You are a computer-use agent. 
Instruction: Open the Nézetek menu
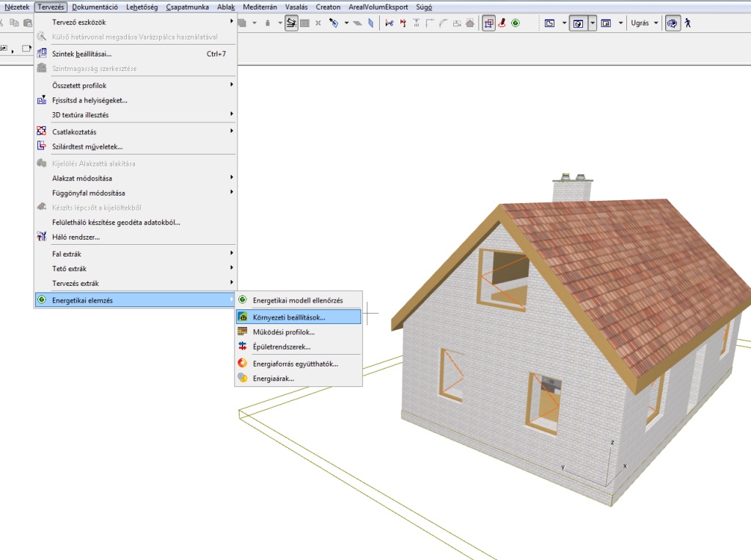coord(17,7)
